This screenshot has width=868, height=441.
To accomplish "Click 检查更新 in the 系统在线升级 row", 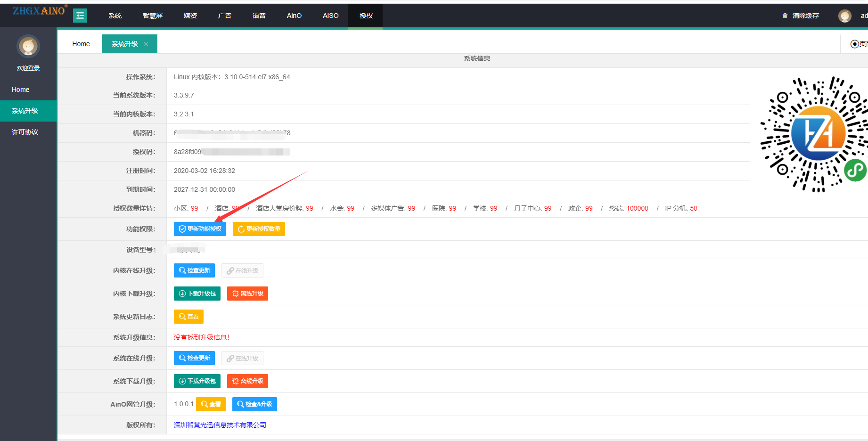I will pyautogui.click(x=194, y=358).
